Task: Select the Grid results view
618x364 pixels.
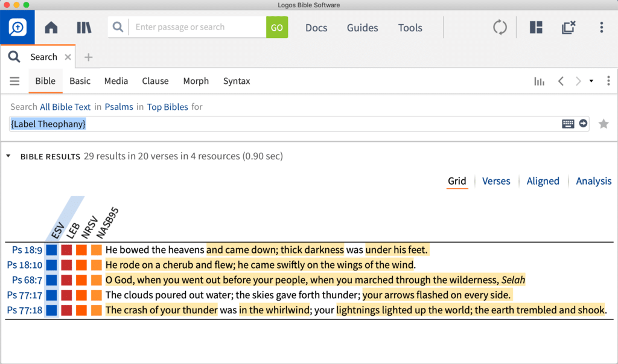Action: tap(457, 181)
